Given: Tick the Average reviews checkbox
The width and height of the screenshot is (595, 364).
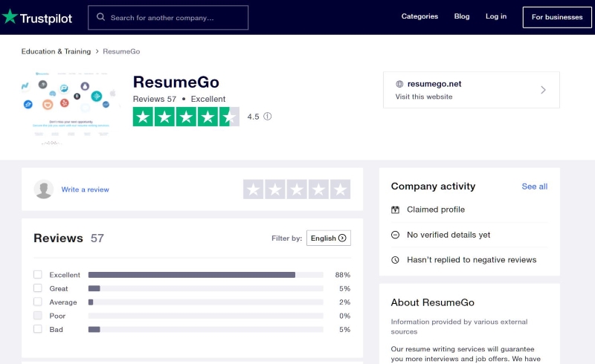Looking at the screenshot, I should [38, 302].
